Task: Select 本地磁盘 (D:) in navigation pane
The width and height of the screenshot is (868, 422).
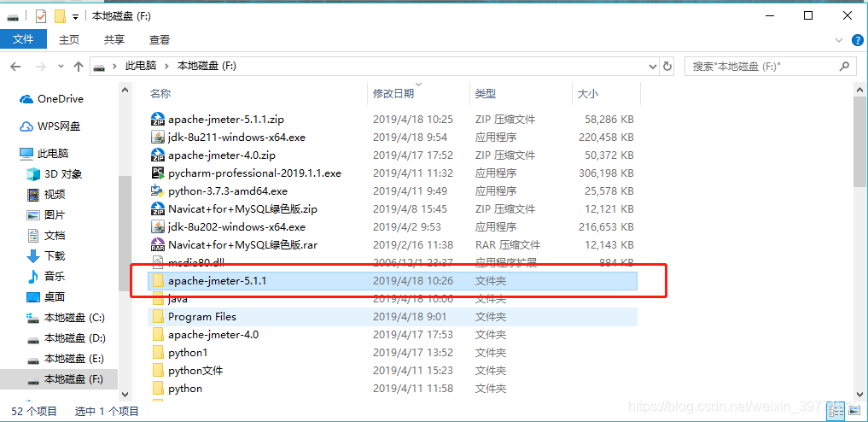Action: (x=66, y=337)
